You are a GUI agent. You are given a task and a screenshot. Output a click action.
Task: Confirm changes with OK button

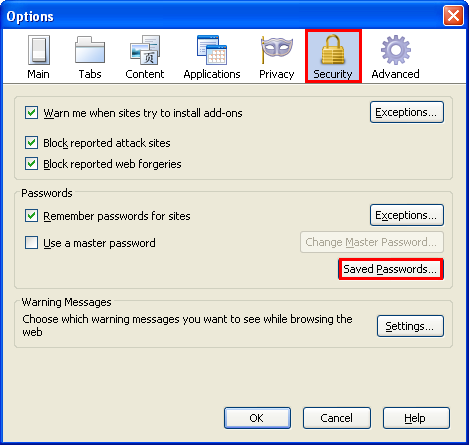(x=257, y=418)
